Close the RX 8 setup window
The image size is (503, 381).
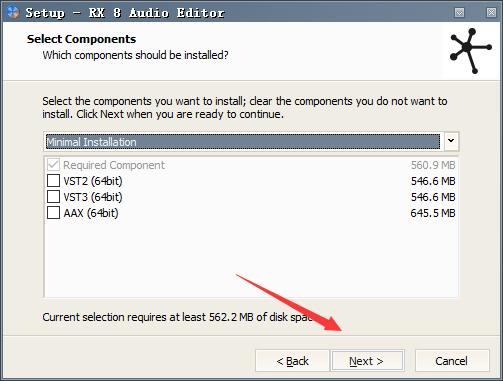(491, 13)
